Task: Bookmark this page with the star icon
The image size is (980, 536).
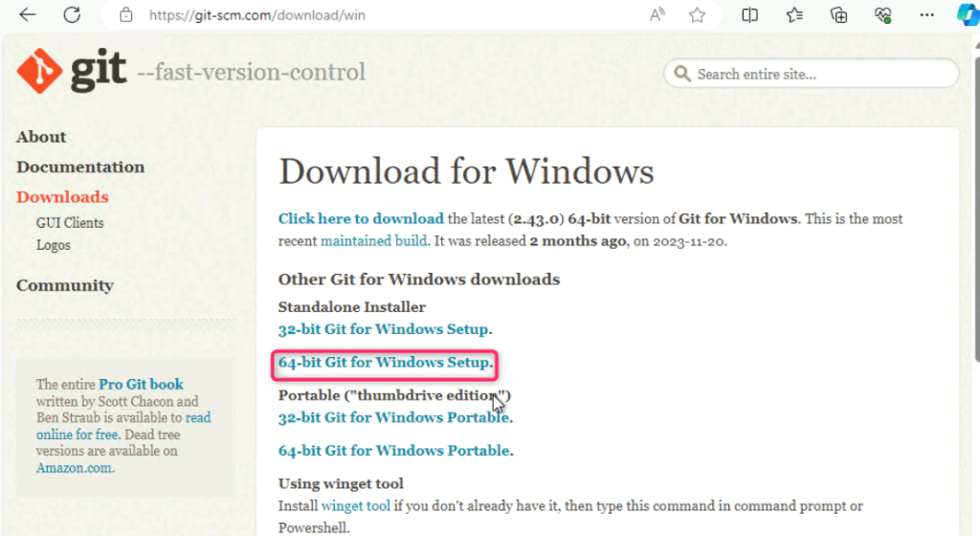Action: pos(698,15)
